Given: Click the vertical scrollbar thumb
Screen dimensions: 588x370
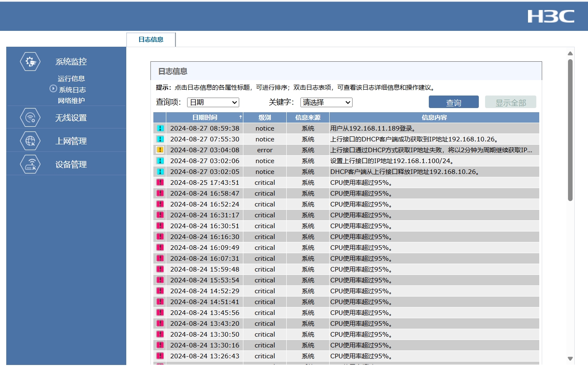Looking at the screenshot, I should pyautogui.click(x=570, y=129).
